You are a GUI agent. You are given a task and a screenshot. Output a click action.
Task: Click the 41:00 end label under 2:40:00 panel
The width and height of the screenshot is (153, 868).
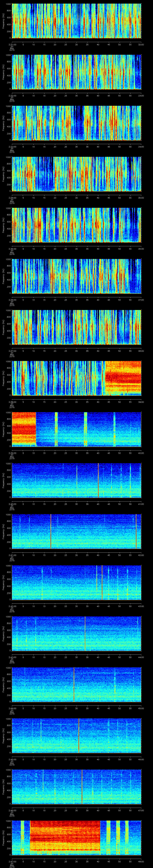(x=141, y=504)
